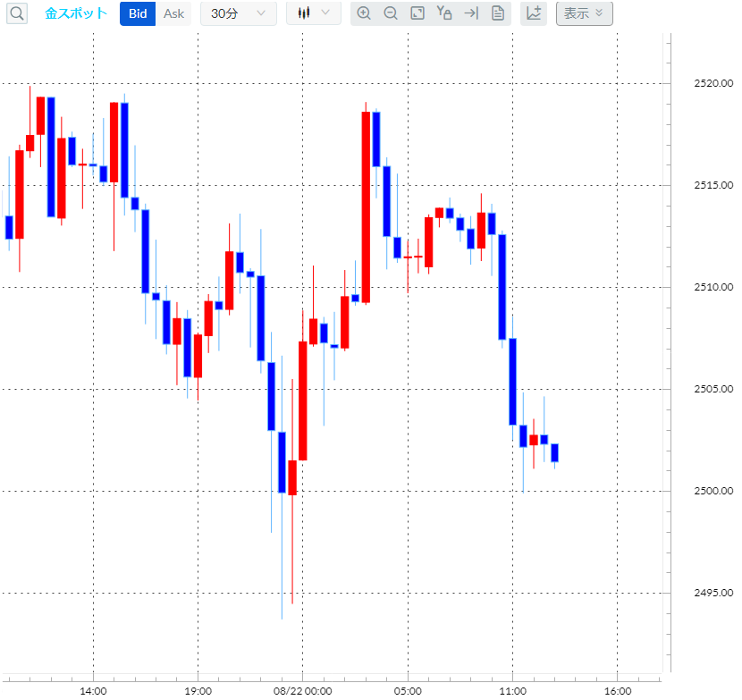Image resolution: width=742 pixels, height=700 pixels.
Task: Zoom out of the chart
Action: pyautogui.click(x=391, y=13)
